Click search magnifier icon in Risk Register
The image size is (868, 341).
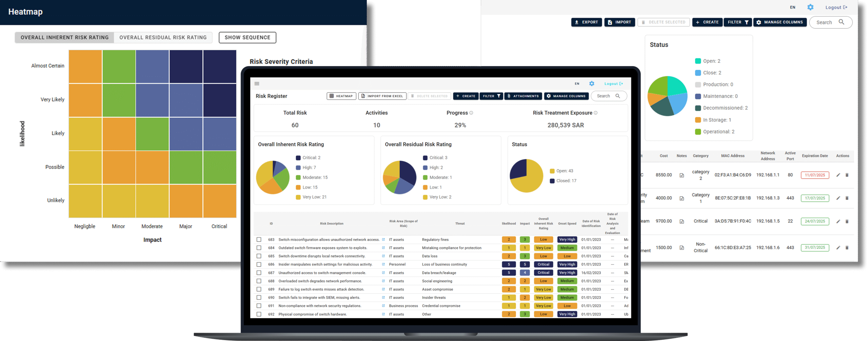coord(618,96)
